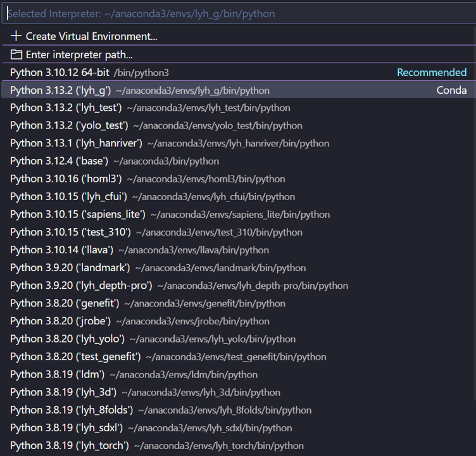Select Python 3.10.14 ('llava') interpreter
Image resolution: width=476 pixels, height=456 pixels.
239,250
